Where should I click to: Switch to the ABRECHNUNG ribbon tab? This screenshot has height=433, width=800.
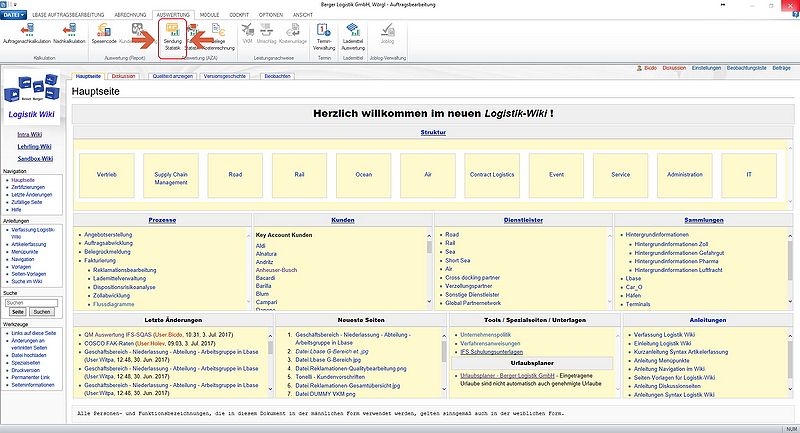coord(130,15)
